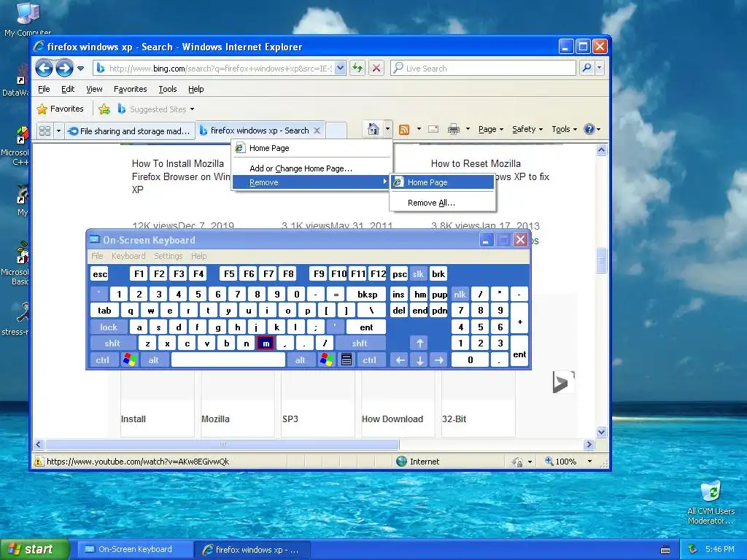This screenshot has height=560, width=747.
Task: Refresh the page in Internet Explorer
Action: click(x=357, y=68)
